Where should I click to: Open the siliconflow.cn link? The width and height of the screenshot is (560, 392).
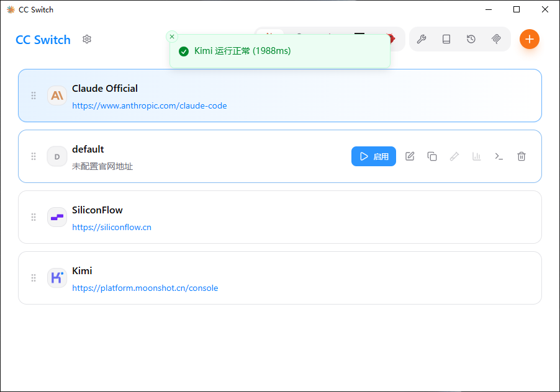pos(112,227)
